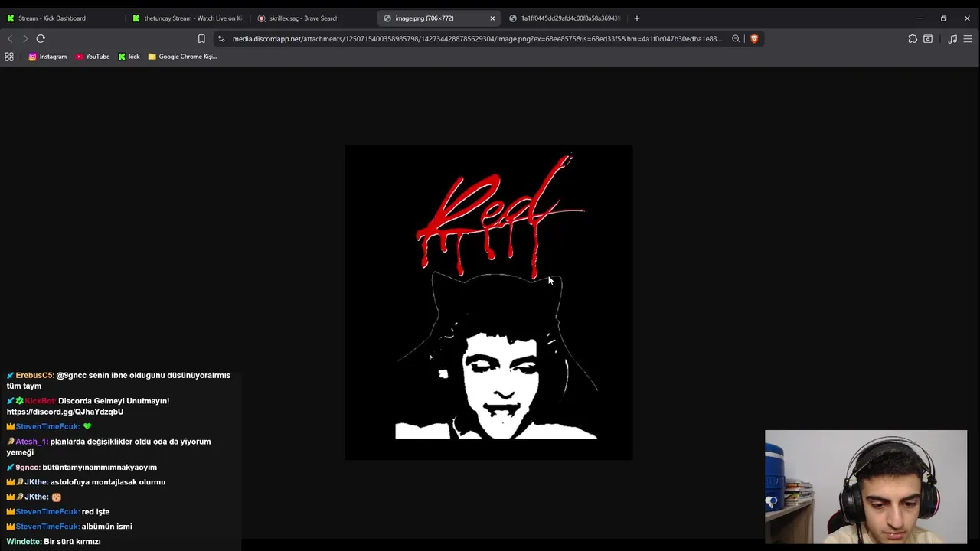980x551 pixels.
Task: Open the skrillex saç Brave Search tab
Action: [312, 18]
